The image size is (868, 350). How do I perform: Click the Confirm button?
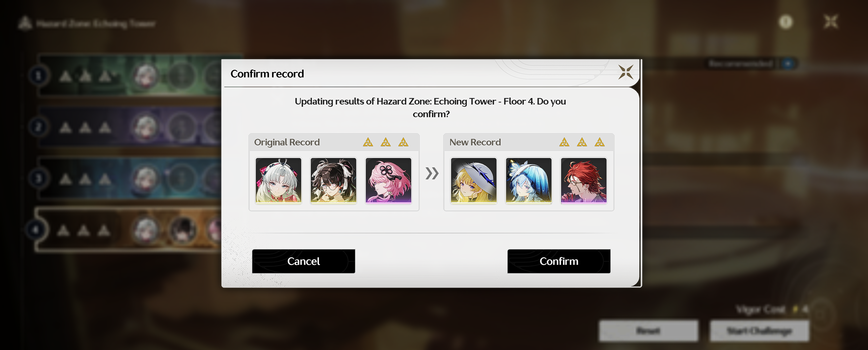[559, 261]
